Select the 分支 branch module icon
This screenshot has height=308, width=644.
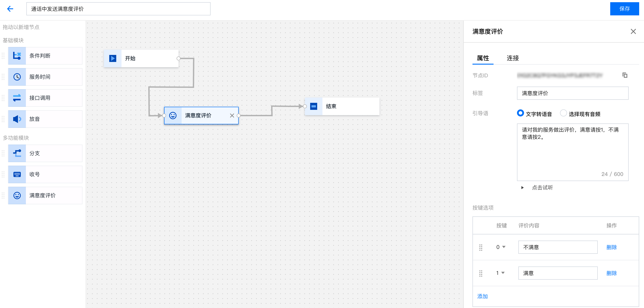tap(17, 153)
